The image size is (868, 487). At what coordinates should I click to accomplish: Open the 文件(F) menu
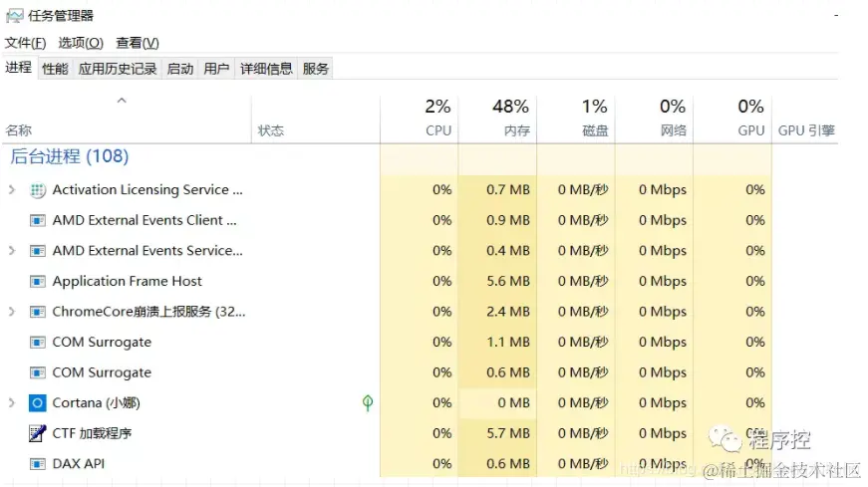pos(26,43)
